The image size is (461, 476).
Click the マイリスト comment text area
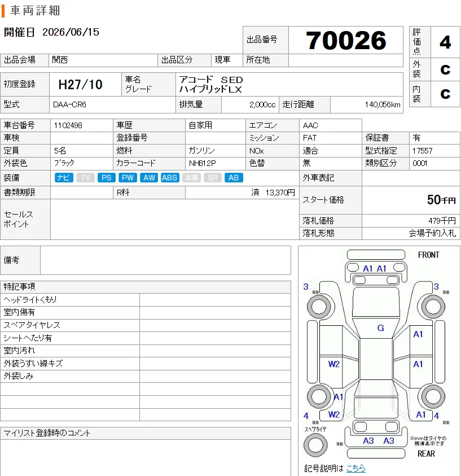click(x=146, y=458)
